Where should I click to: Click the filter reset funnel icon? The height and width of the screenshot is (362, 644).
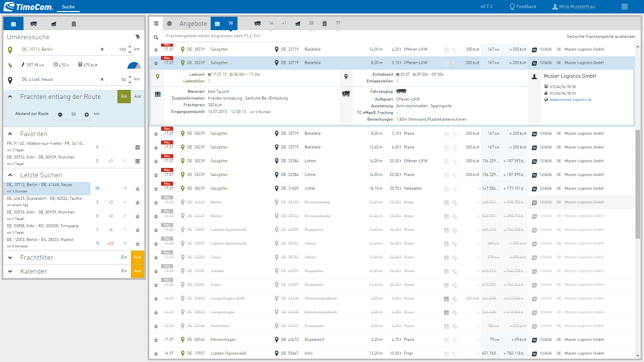[x=138, y=37]
